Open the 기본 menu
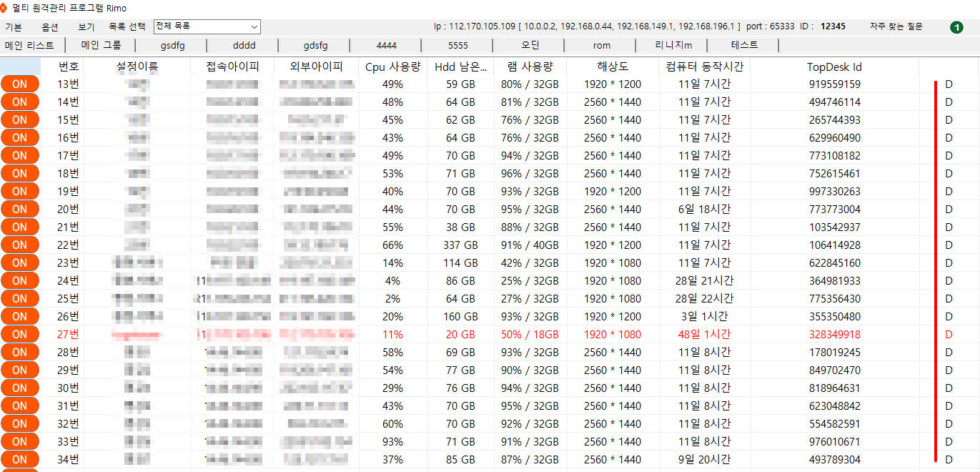This screenshot has width=980, height=472. click(x=14, y=26)
